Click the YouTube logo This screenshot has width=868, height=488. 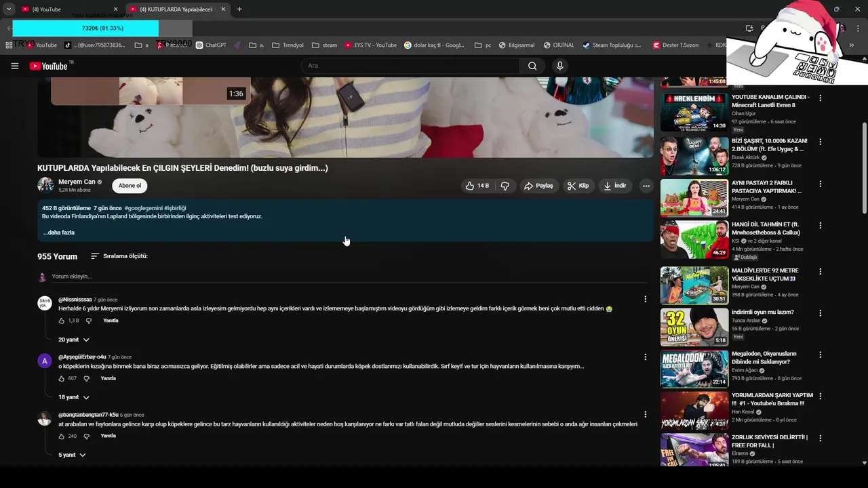pyautogui.click(x=49, y=66)
